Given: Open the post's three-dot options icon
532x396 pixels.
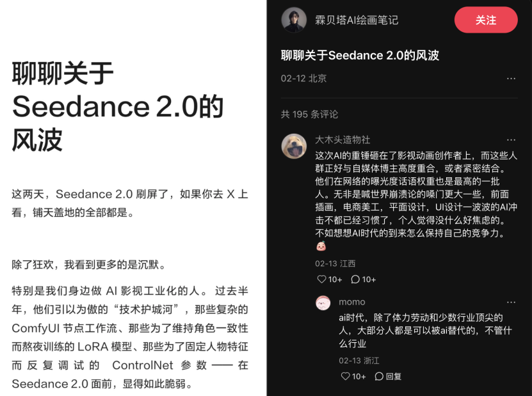Looking at the screenshot, I should (x=512, y=77).
